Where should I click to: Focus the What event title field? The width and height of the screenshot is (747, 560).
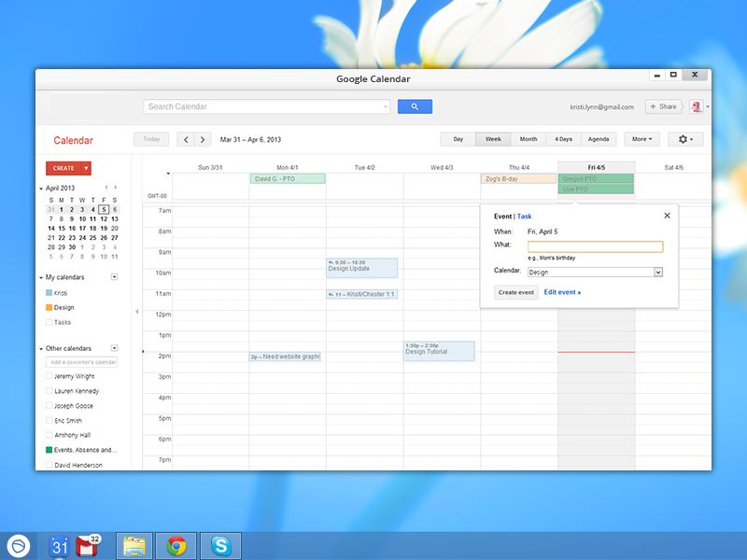coord(595,246)
